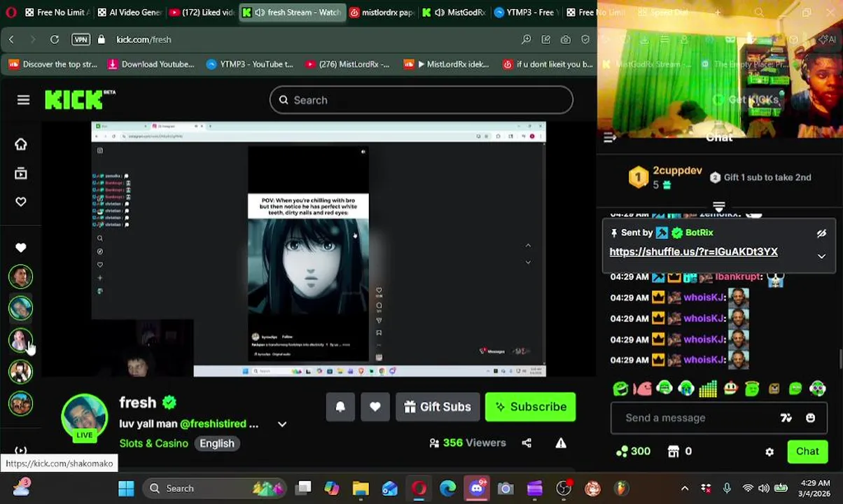Open 'Discover the top str...' bookmark
843x504 pixels.
[x=53, y=64]
